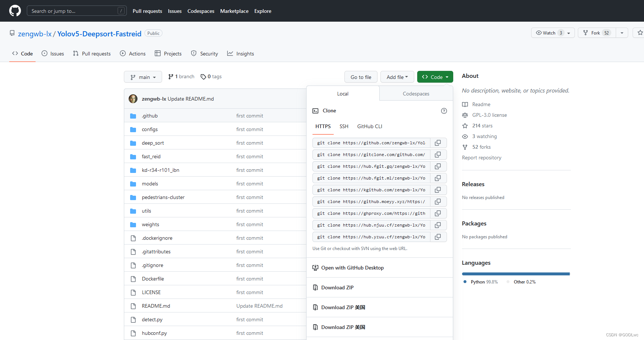Open the main branch selector dropdown
Image resolution: width=644 pixels, height=340 pixels.
pos(143,77)
